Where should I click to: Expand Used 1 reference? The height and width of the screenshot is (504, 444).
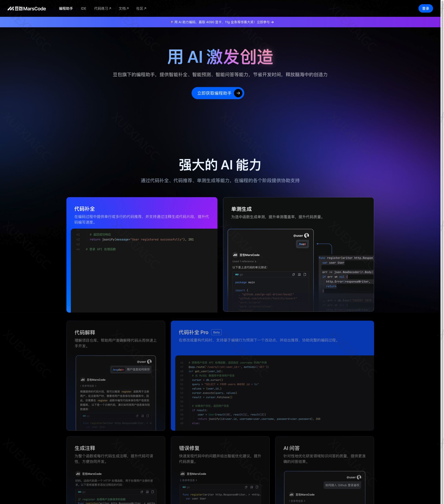click(244, 261)
